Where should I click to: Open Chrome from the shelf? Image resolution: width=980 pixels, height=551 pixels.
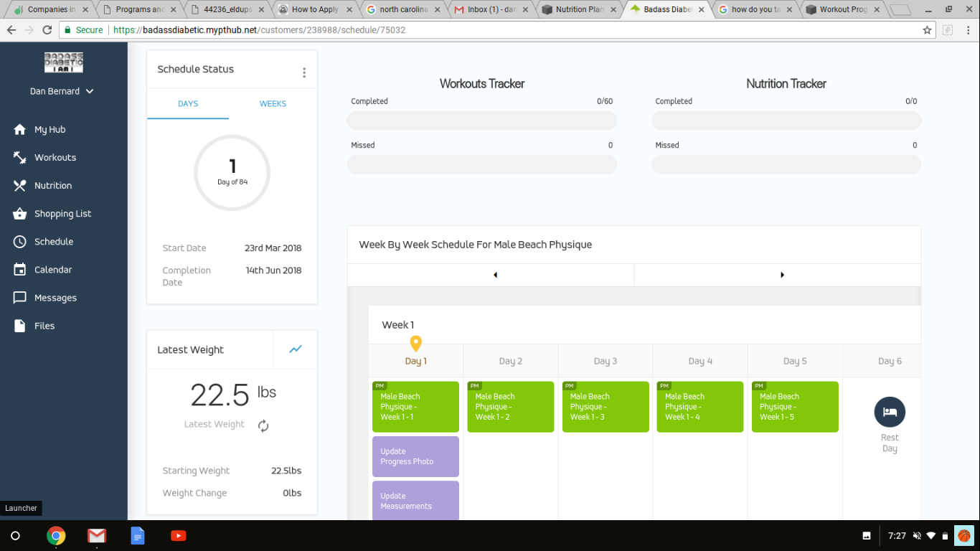[56, 536]
